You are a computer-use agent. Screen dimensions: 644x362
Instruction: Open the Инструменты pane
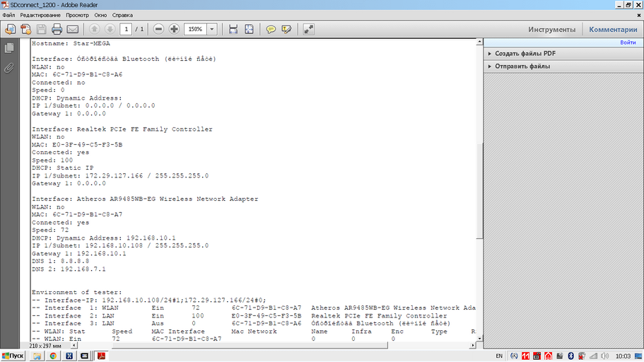click(x=551, y=30)
